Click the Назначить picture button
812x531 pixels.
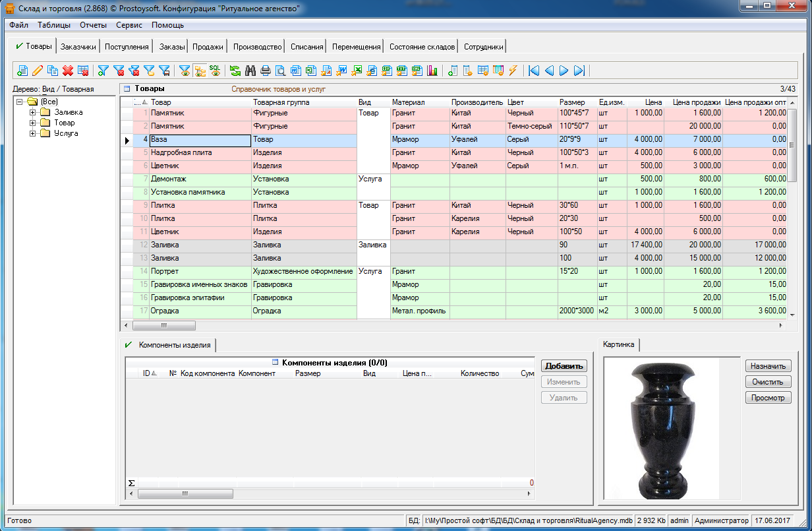coord(768,365)
